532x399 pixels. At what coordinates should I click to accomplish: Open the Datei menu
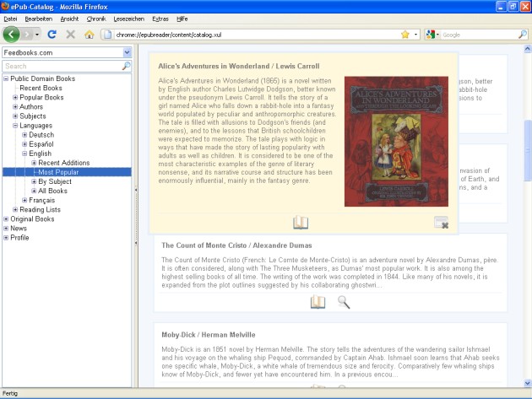tap(10, 19)
